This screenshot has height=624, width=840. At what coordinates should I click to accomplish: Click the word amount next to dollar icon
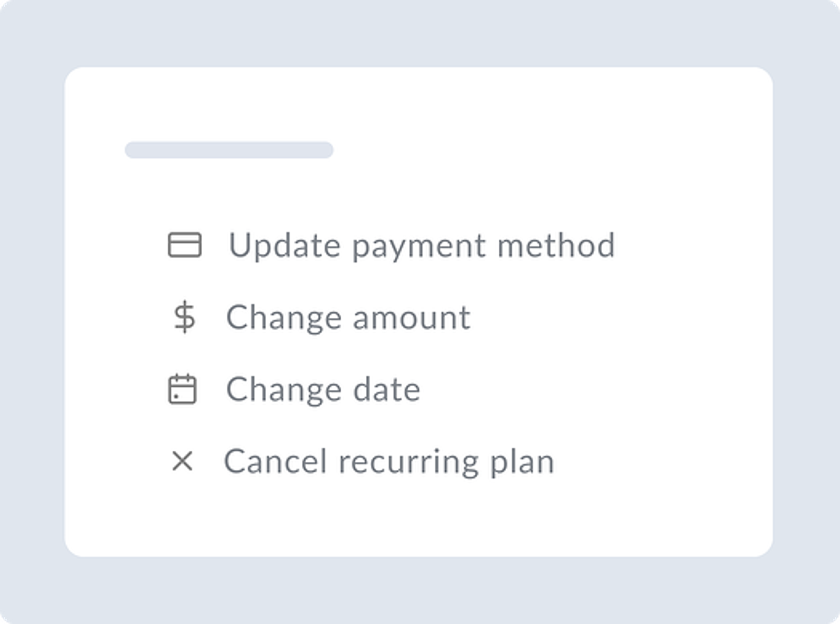(411, 317)
